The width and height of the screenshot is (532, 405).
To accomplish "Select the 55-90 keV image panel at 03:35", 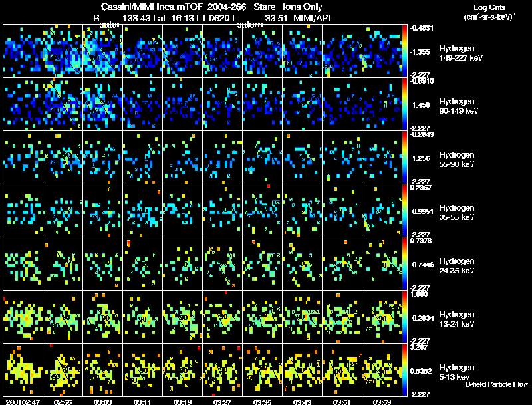I will click(x=262, y=158).
